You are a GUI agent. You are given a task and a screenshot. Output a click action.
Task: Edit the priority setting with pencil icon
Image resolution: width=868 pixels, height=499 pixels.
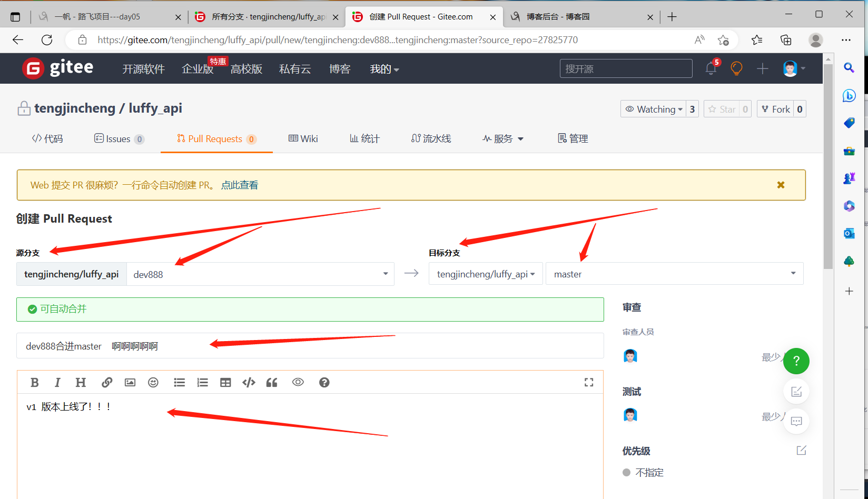[x=802, y=451]
